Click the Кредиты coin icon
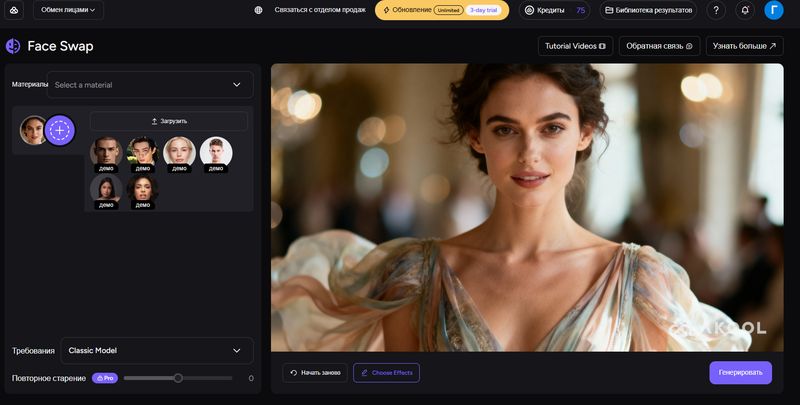Image resolution: width=800 pixels, height=405 pixels. 530,10
